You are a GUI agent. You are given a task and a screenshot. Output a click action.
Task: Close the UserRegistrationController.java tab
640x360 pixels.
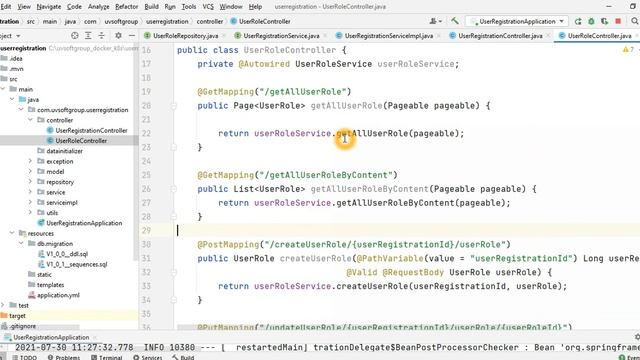(548, 36)
